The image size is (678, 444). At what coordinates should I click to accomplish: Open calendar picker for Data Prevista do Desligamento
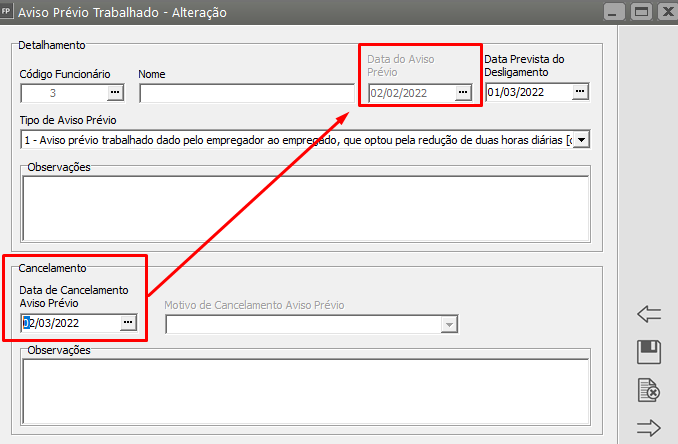point(580,92)
